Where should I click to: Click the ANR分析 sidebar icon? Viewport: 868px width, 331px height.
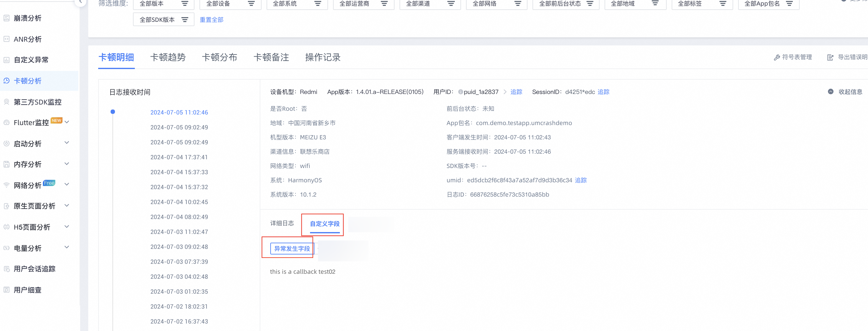pos(7,39)
